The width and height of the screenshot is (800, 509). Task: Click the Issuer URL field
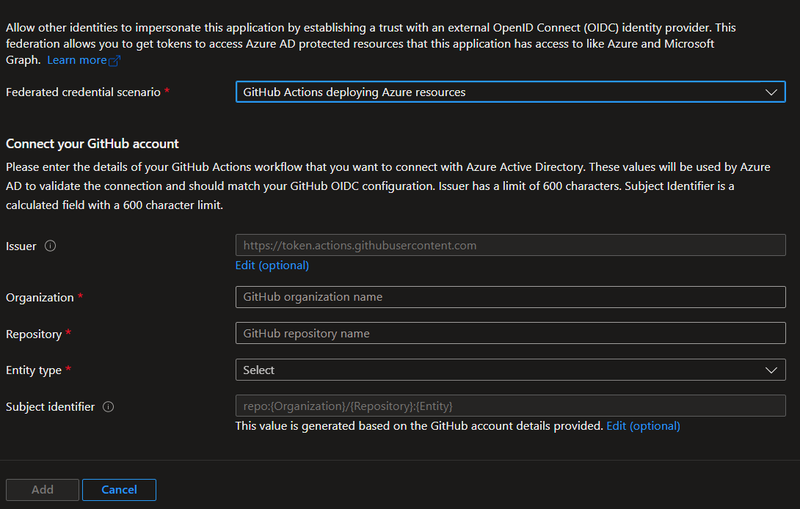click(510, 245)
